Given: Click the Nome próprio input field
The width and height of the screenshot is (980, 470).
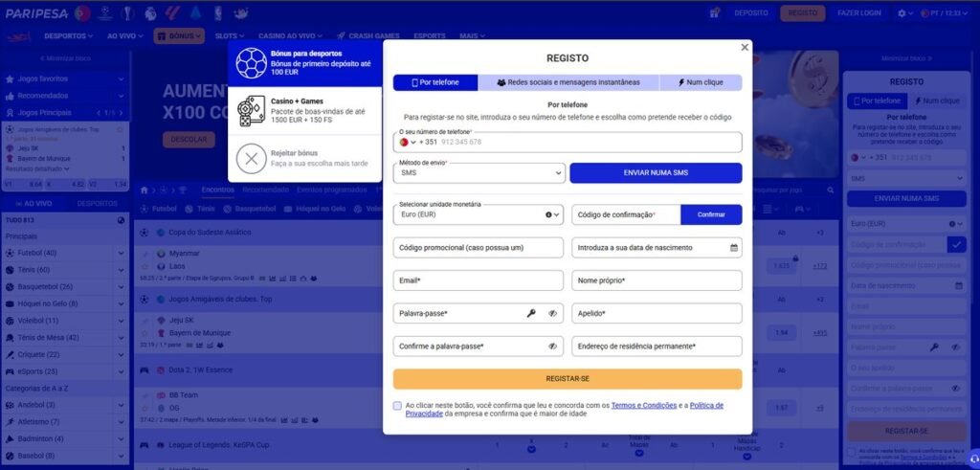Looking at the screenshot, I should (657, 280).
